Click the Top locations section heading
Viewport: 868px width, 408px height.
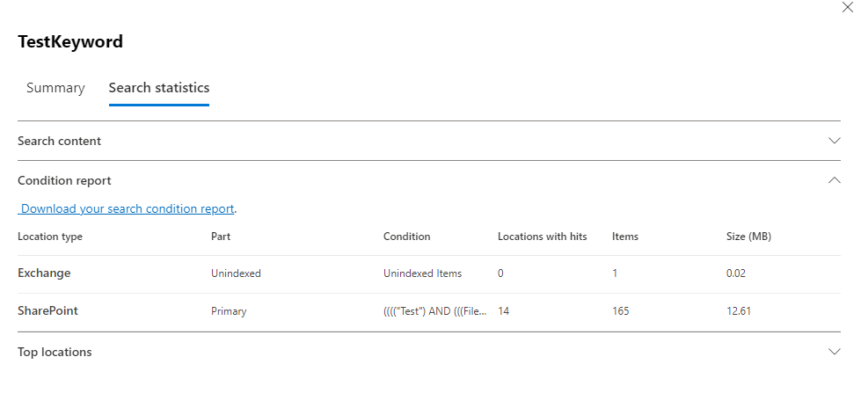pyautogui.click(x=55, y=352)
